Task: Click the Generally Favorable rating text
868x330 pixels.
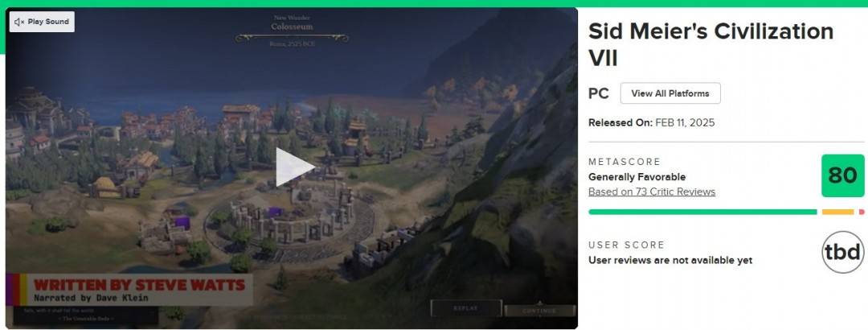Action: point(637,177)
